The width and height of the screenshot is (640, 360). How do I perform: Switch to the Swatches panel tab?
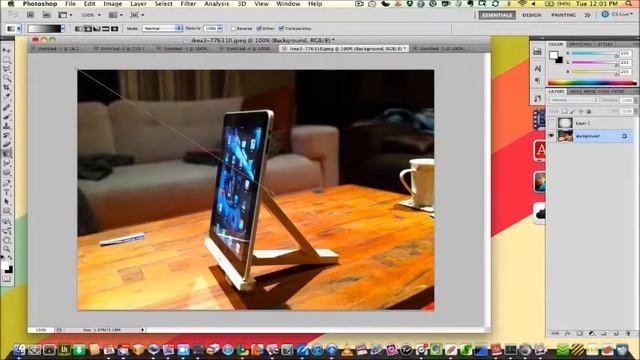pos(580,44)
